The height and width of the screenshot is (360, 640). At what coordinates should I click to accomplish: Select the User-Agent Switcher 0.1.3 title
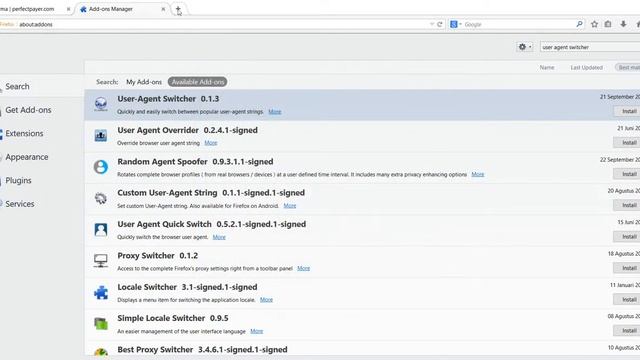tap(168, 99)
